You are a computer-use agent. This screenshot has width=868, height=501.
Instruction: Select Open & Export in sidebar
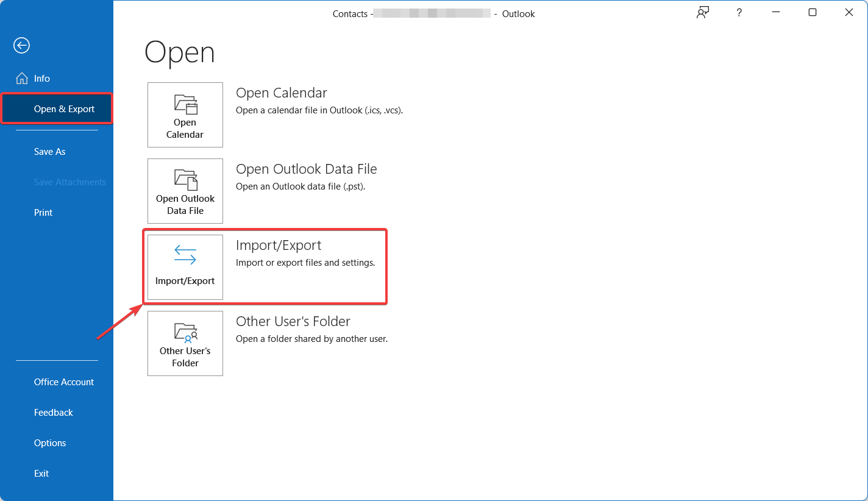(57, 109)
